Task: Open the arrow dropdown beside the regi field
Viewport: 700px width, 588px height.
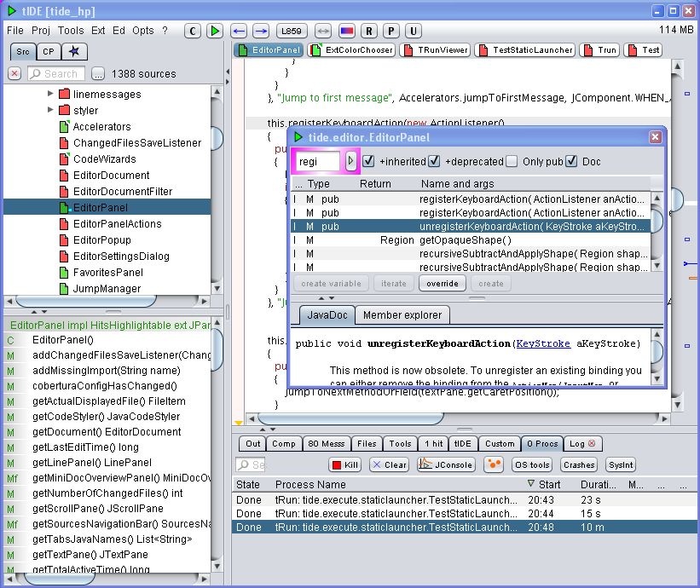Action: (350, 161)
